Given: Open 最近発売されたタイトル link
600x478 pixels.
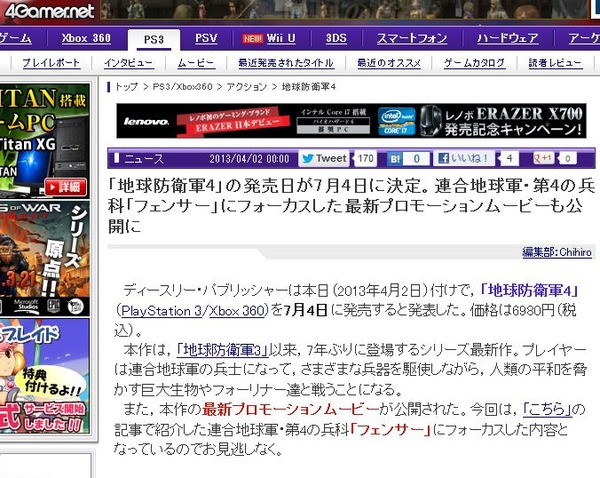Looking at the screenshot, I should (x=286, y=63).
